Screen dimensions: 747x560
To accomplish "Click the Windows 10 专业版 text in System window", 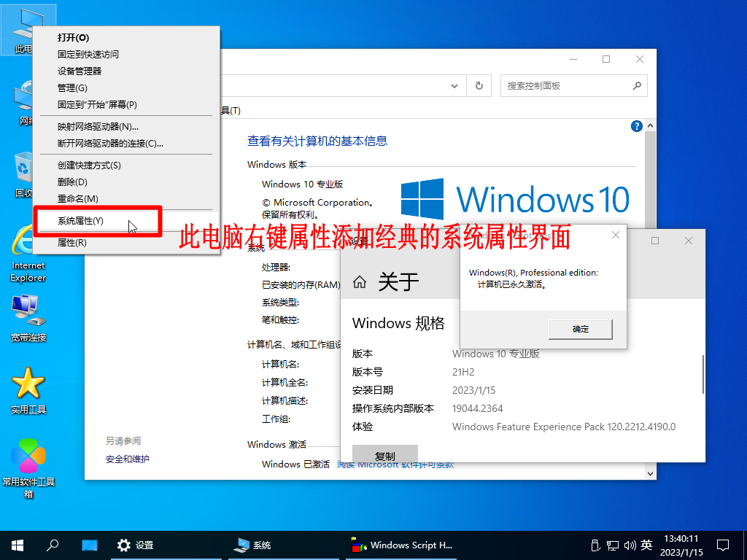I will (x=303, y=184).
